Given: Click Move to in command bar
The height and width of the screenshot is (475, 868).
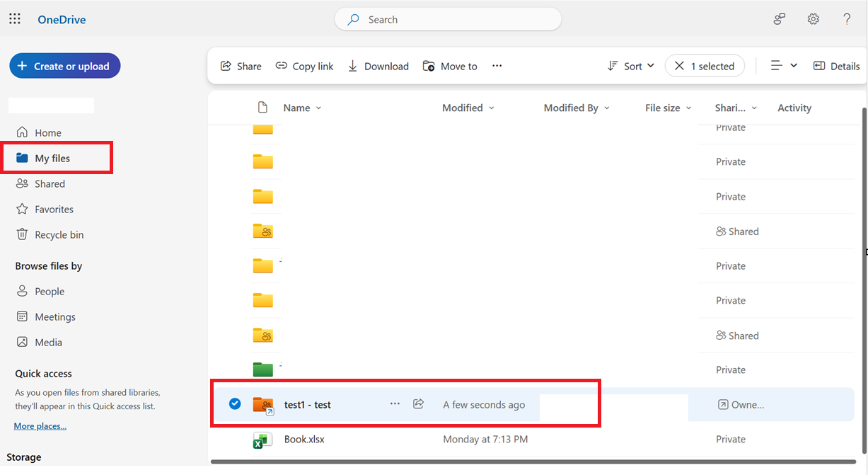Looking at the screenshot, I should [x=450, y=66].
